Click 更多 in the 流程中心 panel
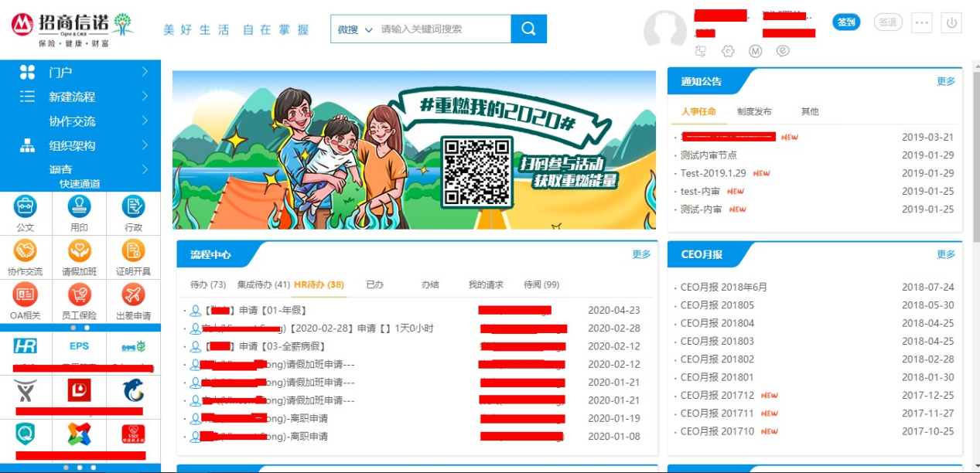 641,254
